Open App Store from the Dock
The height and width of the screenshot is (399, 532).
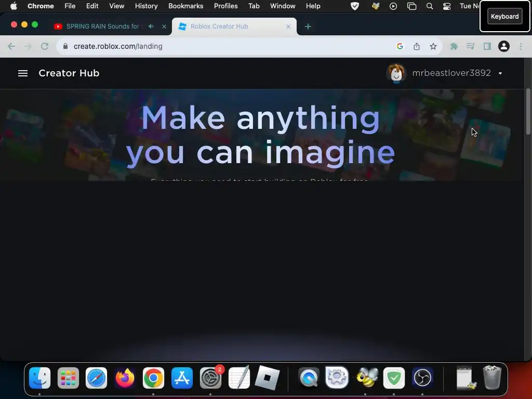(182, 378)
